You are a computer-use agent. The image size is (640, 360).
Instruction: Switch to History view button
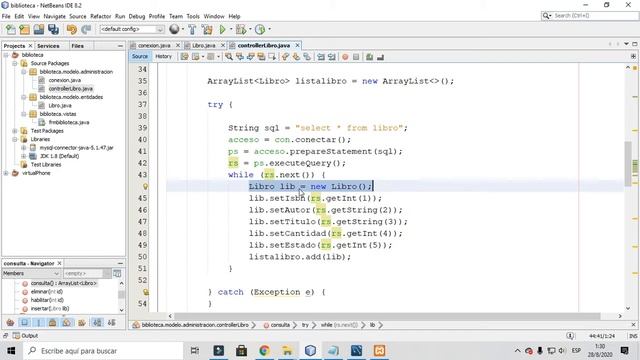pos(163,57)
